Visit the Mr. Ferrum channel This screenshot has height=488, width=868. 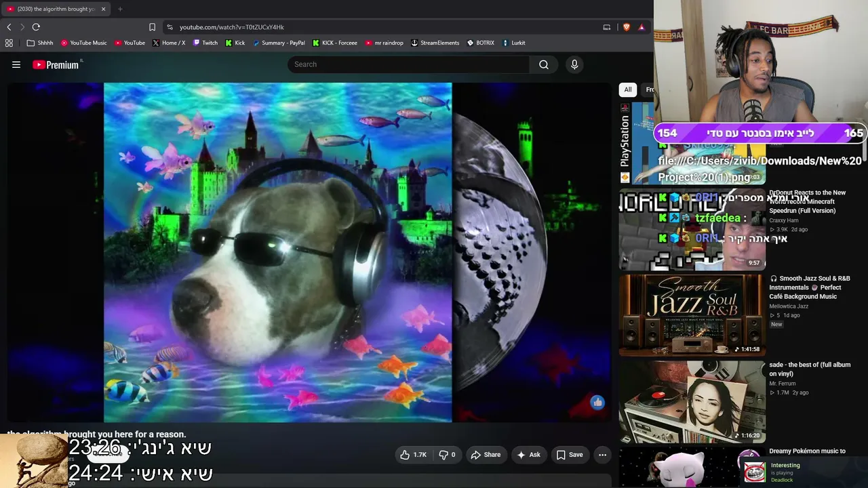[783, 384]
